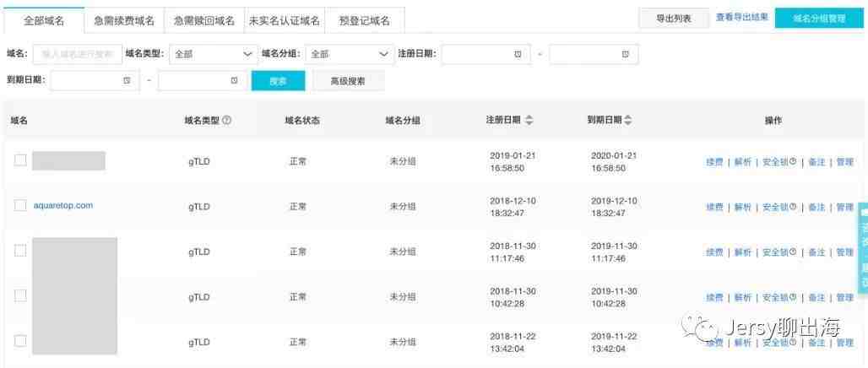Tick checkbox for row registered 11:17:46
The height and width of the screenshot is (368, 868).
tap(20, 251)
